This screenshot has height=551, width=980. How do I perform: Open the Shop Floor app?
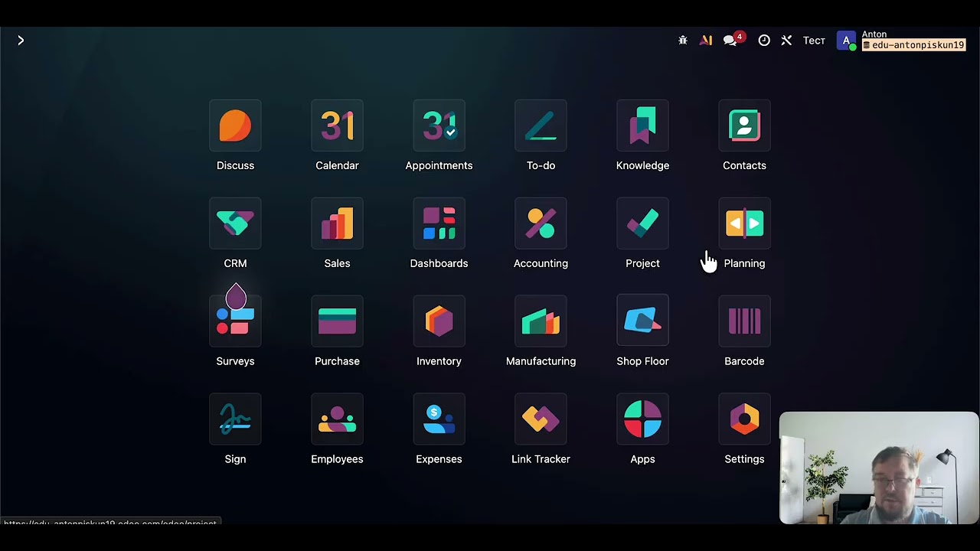642,321
